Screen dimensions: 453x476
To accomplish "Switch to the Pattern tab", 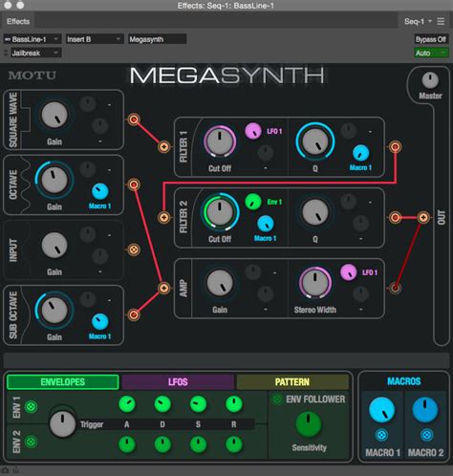I will (x=292, y=382).
